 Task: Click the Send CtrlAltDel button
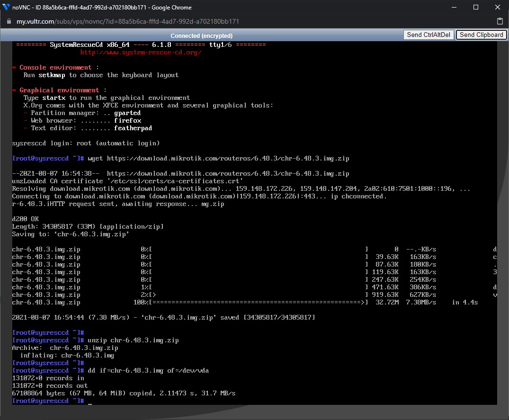(x=429, y=35)
